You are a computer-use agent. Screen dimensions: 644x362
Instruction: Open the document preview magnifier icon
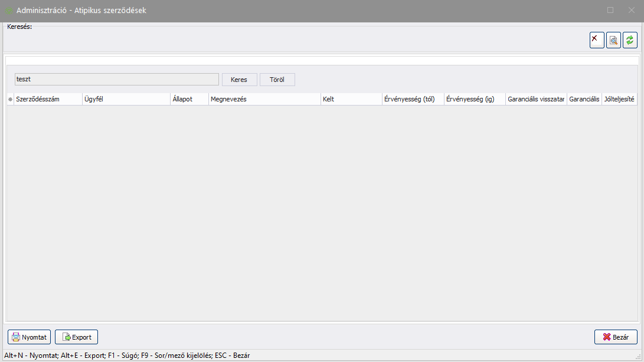click(613, 40)
